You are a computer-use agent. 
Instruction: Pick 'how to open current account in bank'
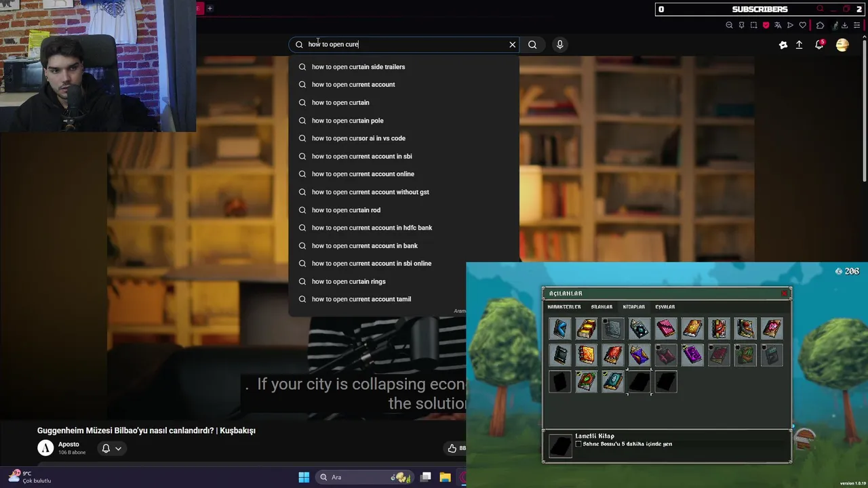[403, 246]
